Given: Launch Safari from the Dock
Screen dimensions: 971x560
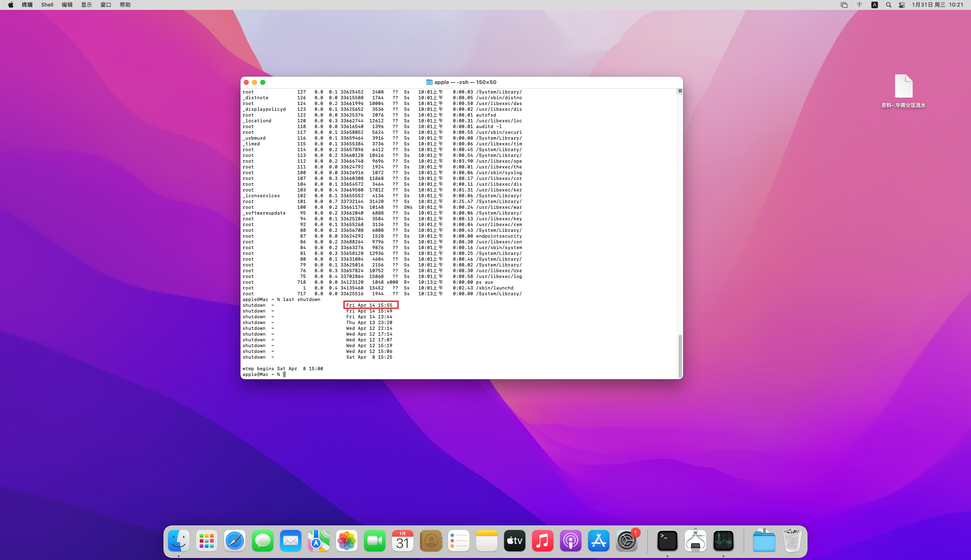Looking at the screenshot, I should coord(235,541).
